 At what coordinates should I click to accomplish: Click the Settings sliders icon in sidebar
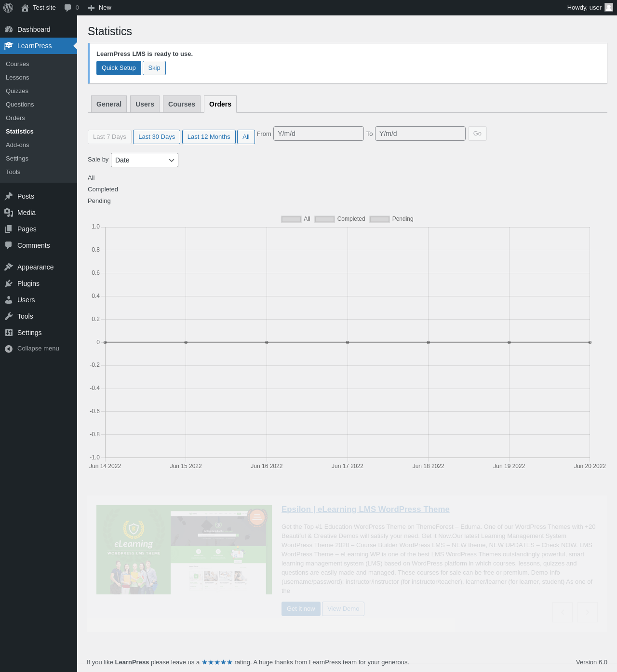click(9, 333)
